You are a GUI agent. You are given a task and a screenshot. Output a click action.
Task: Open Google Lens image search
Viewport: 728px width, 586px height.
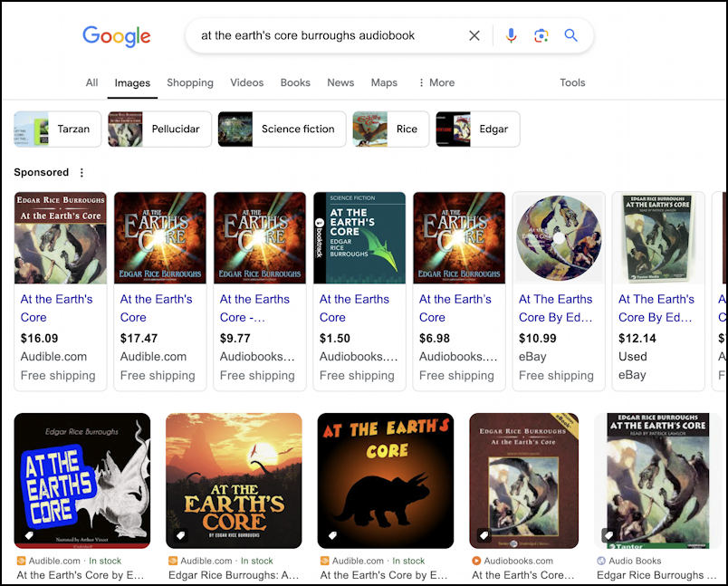click(x=541, y=35)
